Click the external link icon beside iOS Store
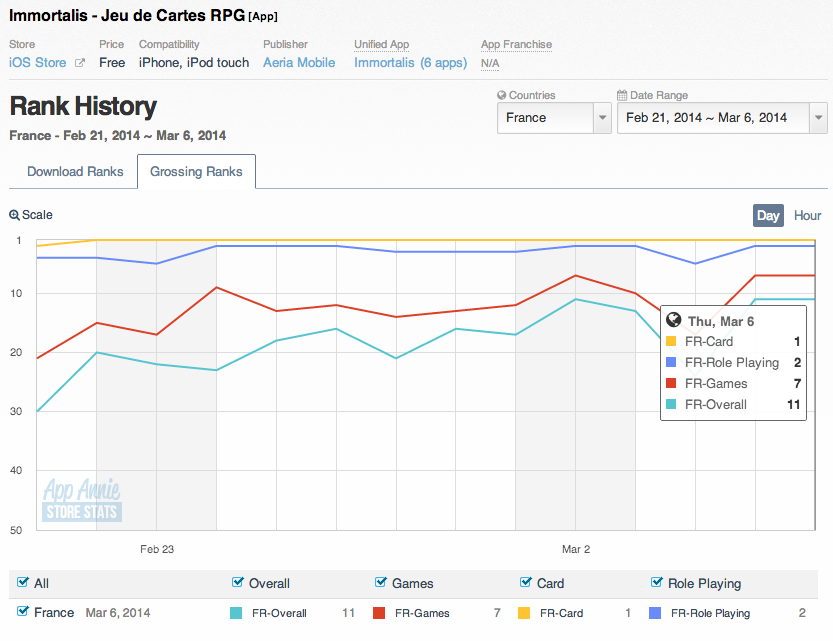The image size is (833, 641). pyautogui.click(x=80, y=63)
